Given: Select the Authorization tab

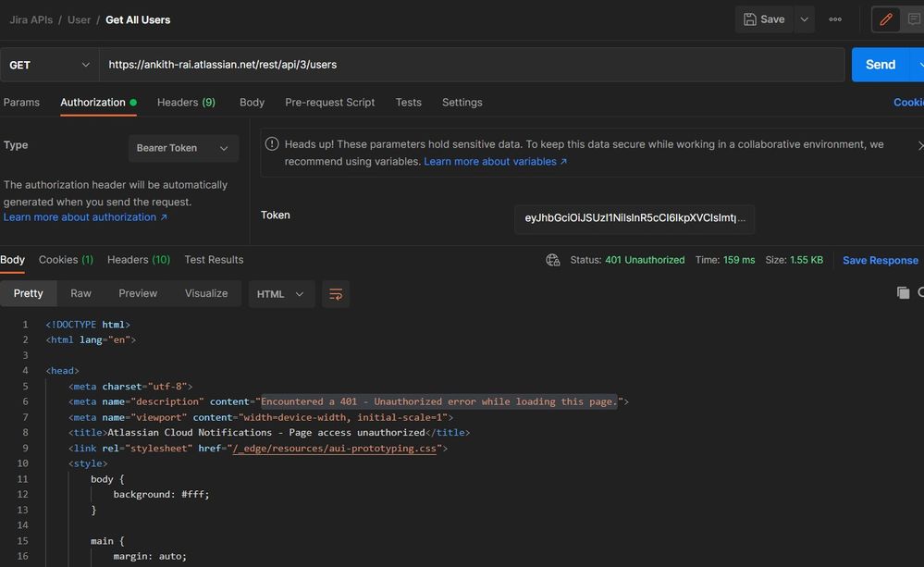Looking at the screenshot, I should [x=98, y=103].
